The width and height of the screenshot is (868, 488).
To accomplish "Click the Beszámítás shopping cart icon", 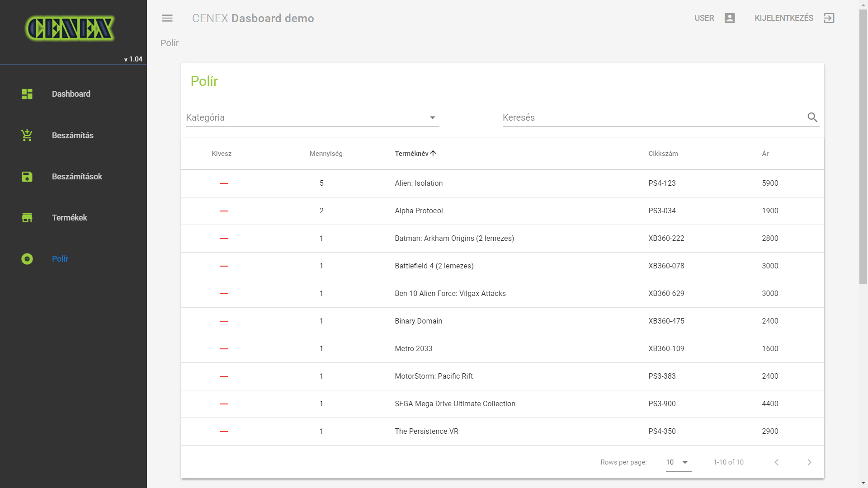I will pos(27,135).
